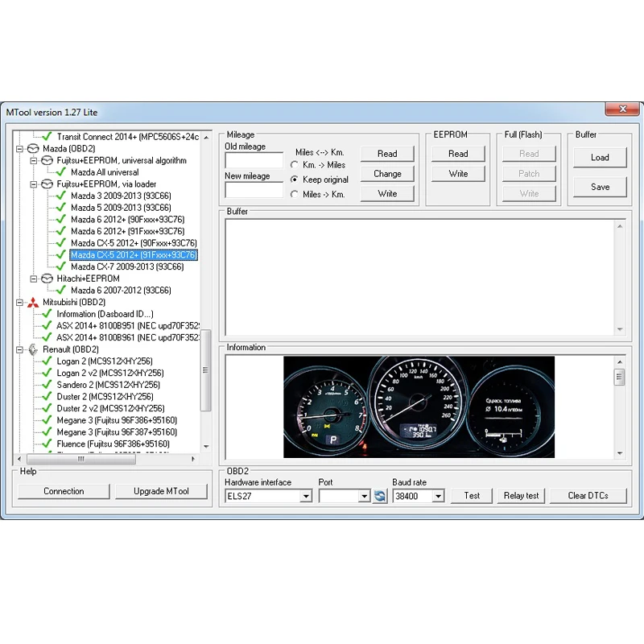644x644 pixels.
Task: Select Mazda 5 2009-2013 (93C66)
Action: click(121, 208)
